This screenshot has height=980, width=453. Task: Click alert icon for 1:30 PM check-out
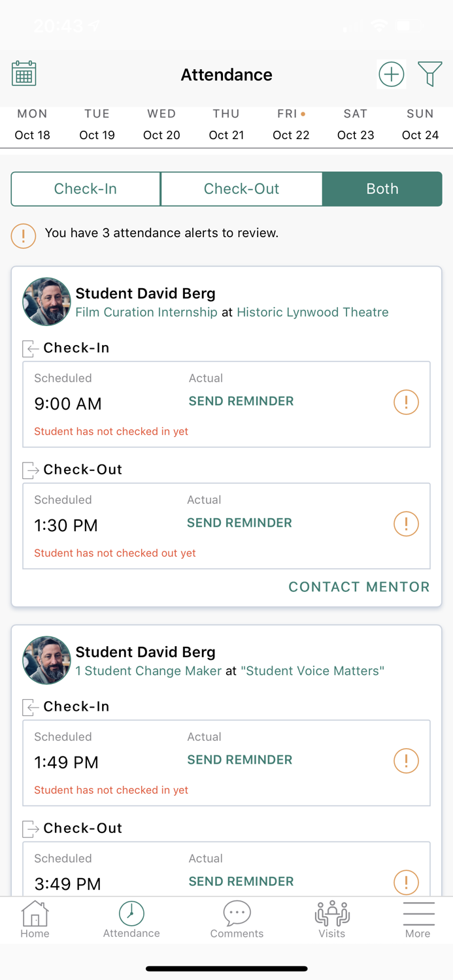(406, 523)
